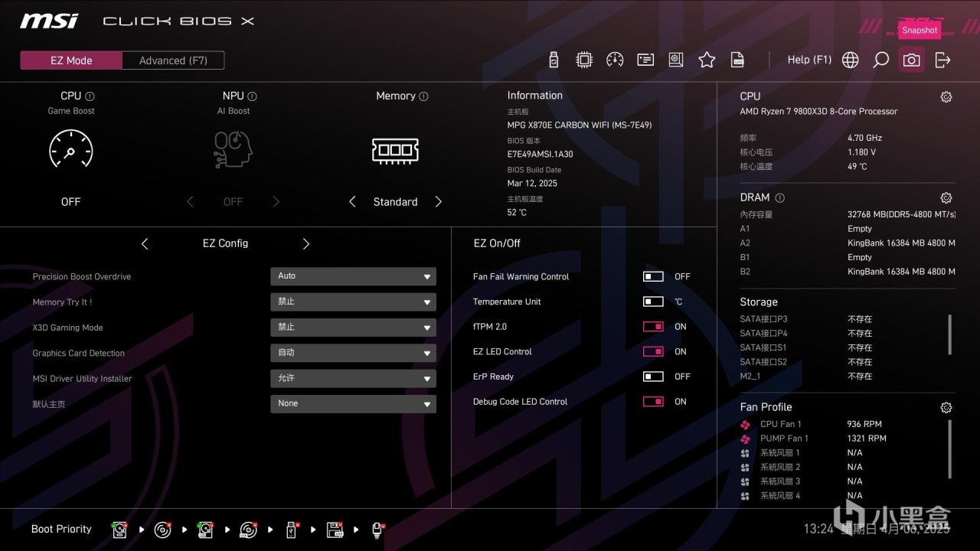980x551 pixels.
Task: Open Help (F1)
Action: 809,60
